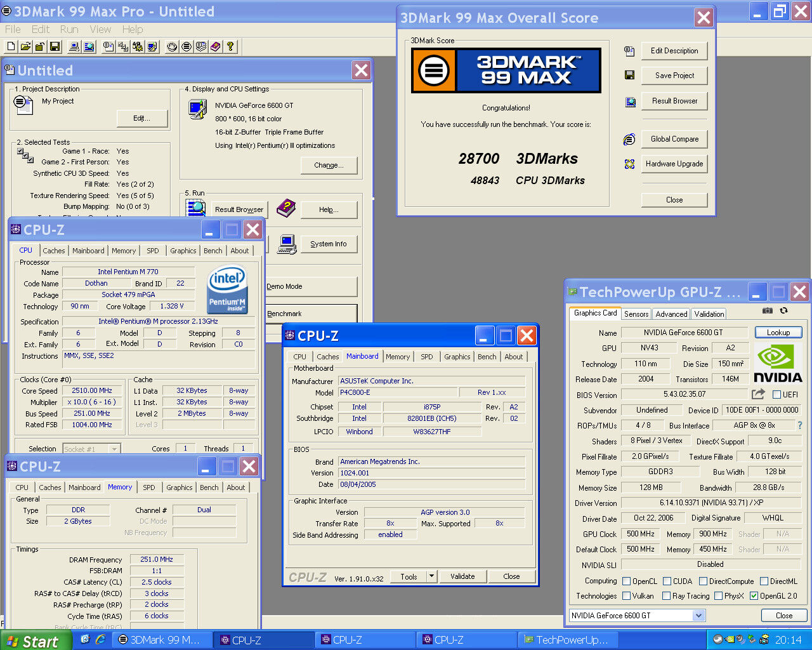Switch to the Validation tab in GPU-Z
The height and width of the screenshot is (650, 812).
pos(709,314)
